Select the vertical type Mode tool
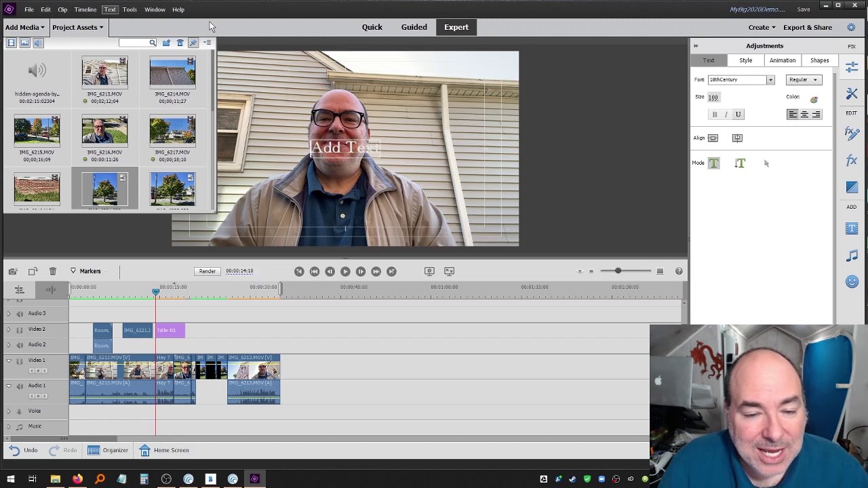The height and width of the screenshot is (488, 868). click(740, 163)
